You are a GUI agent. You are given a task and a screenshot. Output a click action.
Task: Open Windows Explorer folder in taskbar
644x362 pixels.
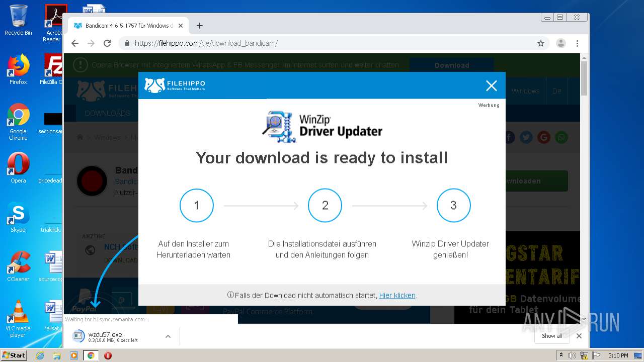click(x=57, y=355)
